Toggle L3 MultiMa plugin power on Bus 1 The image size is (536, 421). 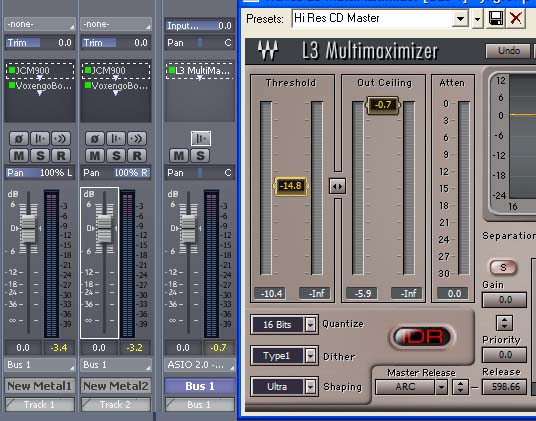172,70
